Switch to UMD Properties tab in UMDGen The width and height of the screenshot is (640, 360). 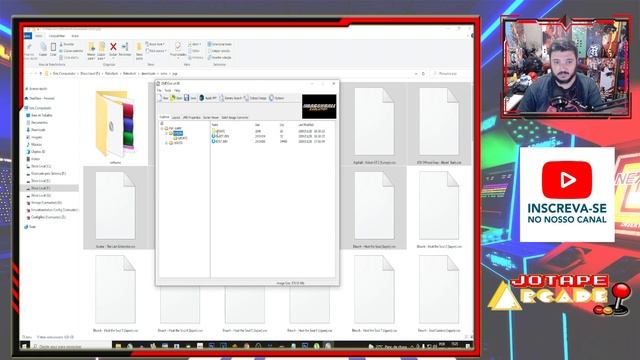192,118
